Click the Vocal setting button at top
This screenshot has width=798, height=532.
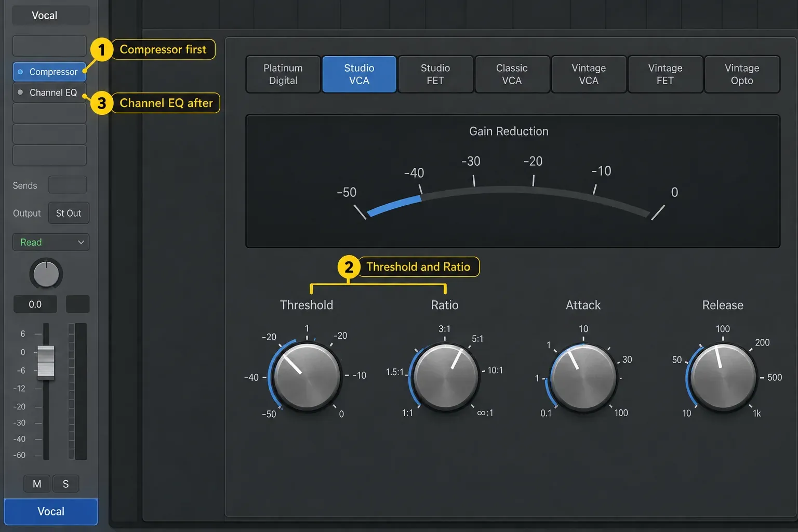(50, 16)
